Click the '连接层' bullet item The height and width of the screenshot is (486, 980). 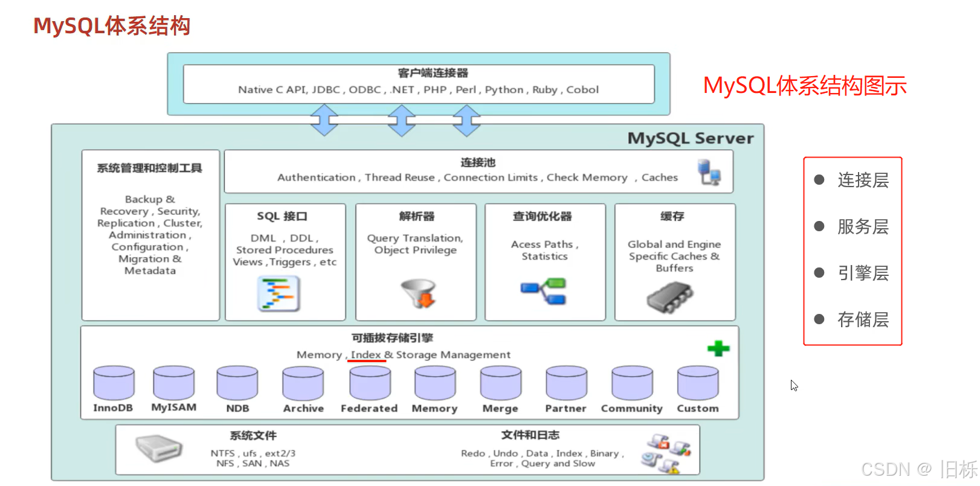point(852,180)
